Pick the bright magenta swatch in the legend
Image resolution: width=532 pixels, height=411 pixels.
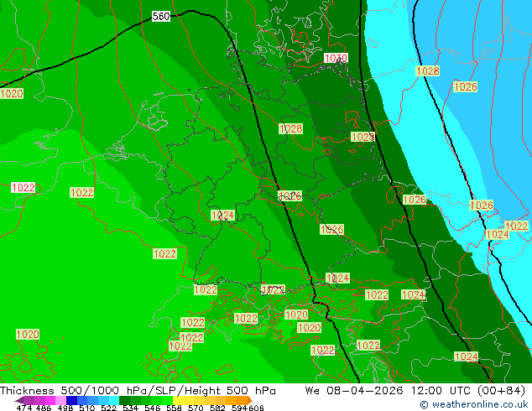tap(50, 400)
